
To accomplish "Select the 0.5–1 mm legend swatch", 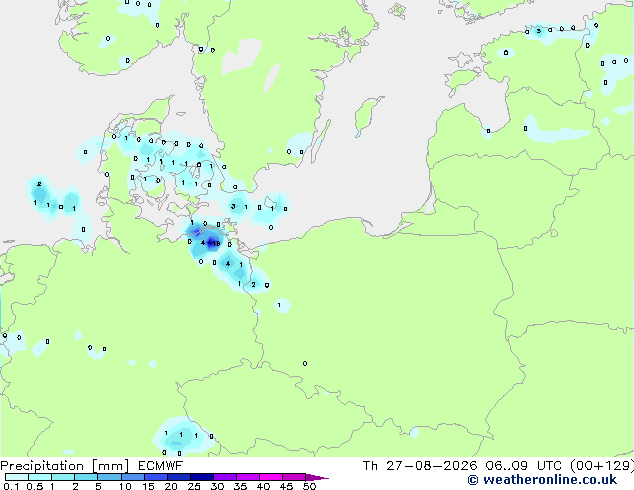I will [x=40, y=477].
